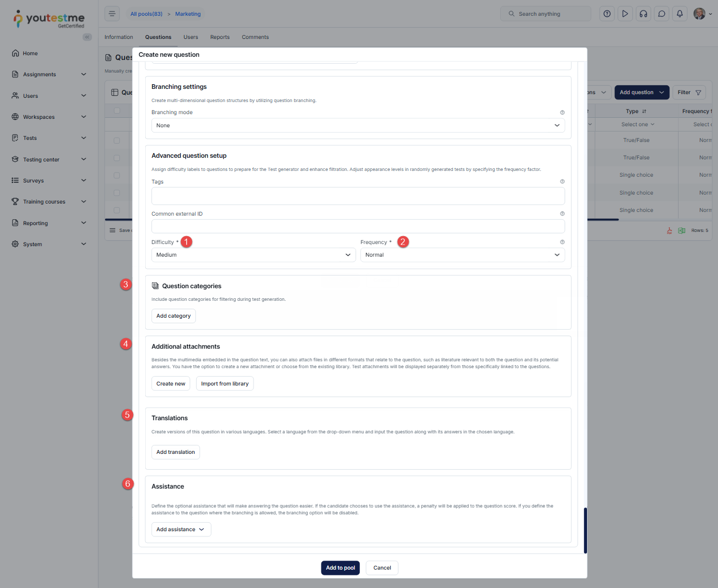This screenshot has width=718, height=588.
Task: Open the Add assistance dropdown
Action: pyautogui.click(x=181, y=529)
